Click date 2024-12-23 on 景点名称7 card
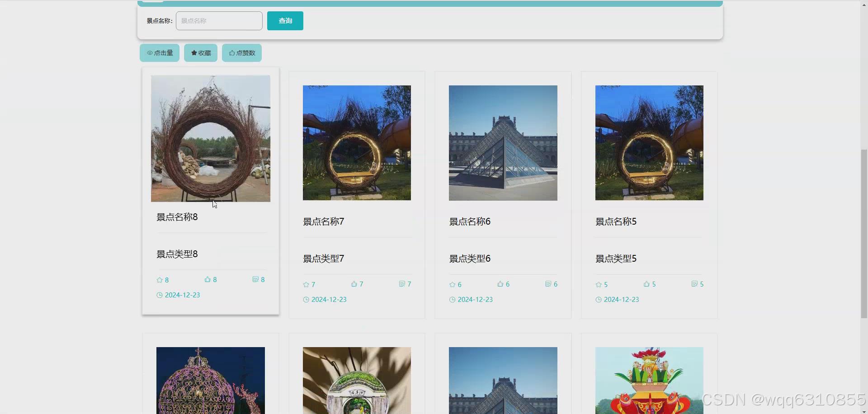868x414 pixels. [x=329, y=300]
